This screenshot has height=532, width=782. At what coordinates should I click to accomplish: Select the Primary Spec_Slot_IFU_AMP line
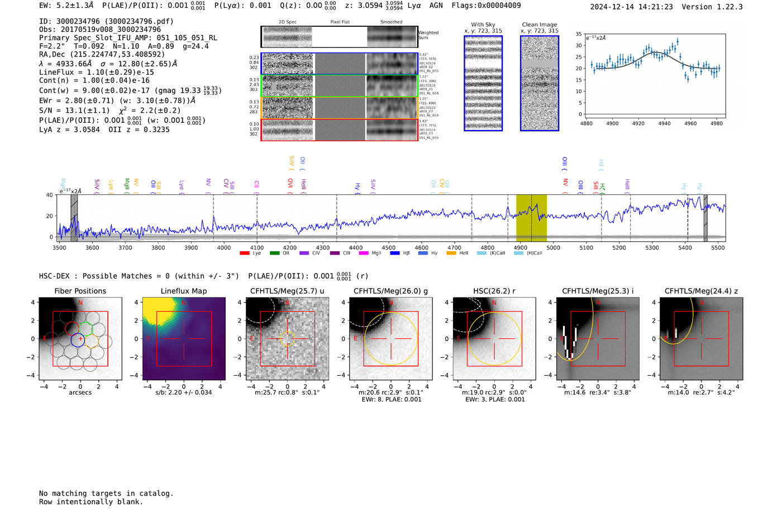(128, 38)
